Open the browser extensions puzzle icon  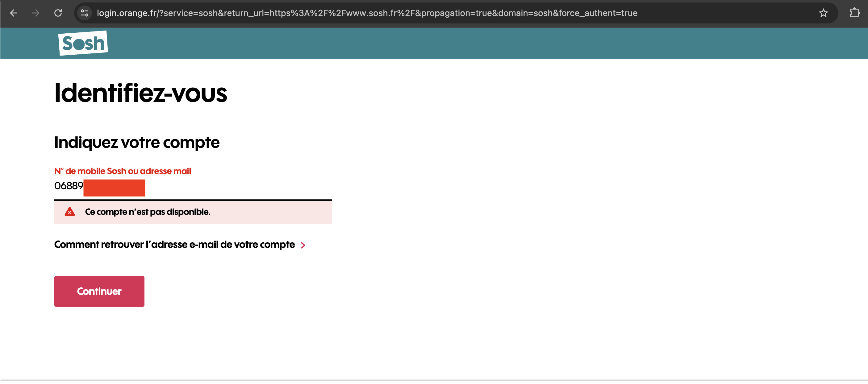[x=854, y=13]
